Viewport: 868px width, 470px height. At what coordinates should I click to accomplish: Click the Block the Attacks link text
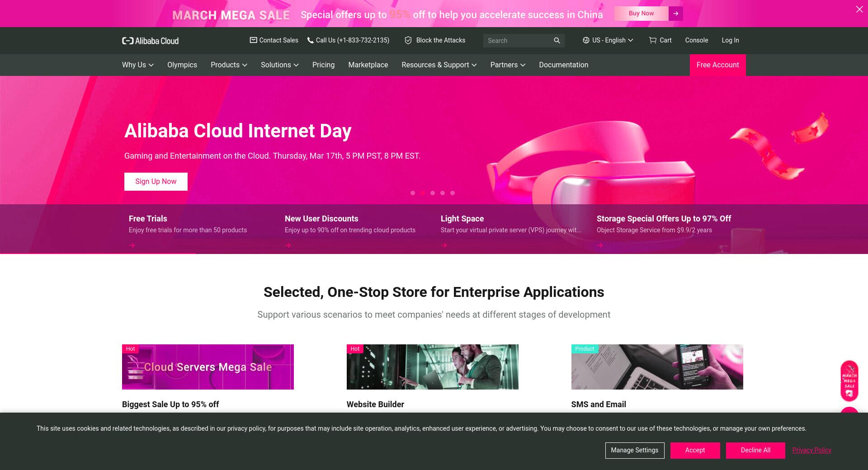point(440,40)
